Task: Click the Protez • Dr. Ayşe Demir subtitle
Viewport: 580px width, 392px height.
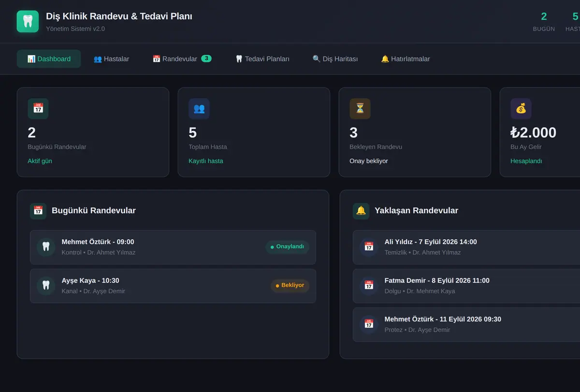Action: point(417,330)
